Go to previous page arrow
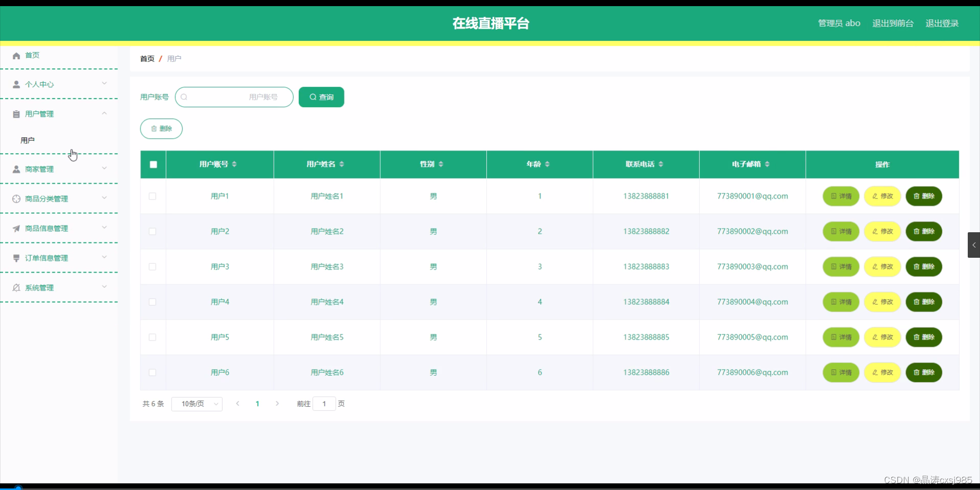980x490 pixels. [x=237, y=403]
